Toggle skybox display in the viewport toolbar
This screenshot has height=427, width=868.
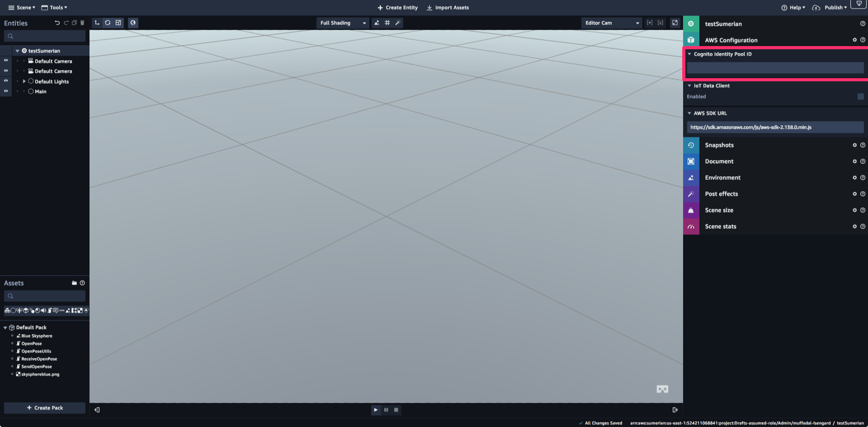click(377, 23)
